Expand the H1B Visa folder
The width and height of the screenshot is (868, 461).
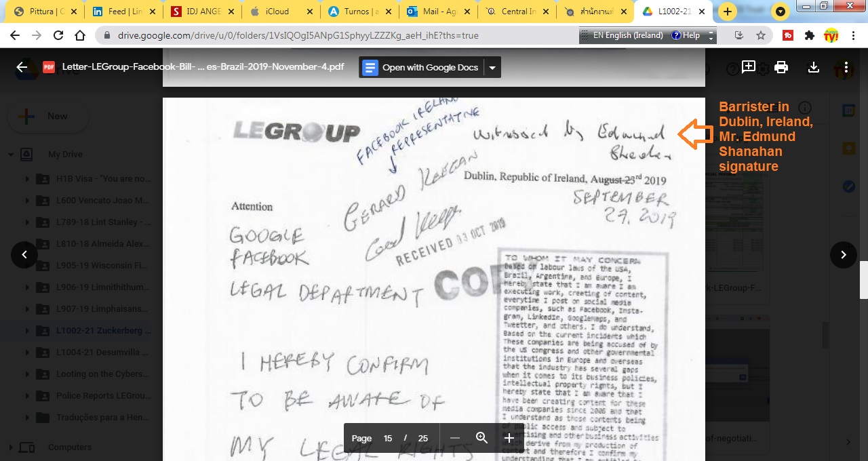[27, 179]
